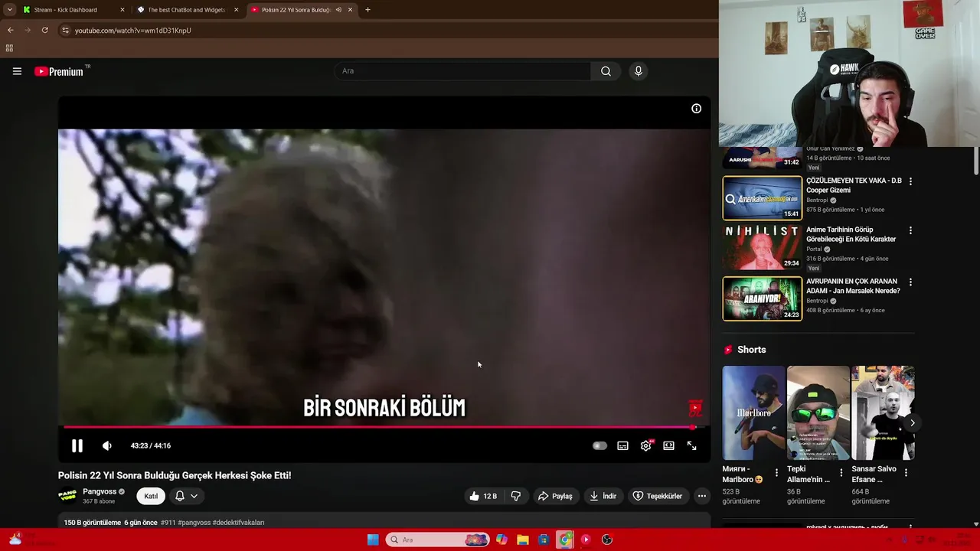Open options for the Sansar Salvo short
The width and height of the screenshot is (980, 551).
pyautogui.click(x=906, y=473)
